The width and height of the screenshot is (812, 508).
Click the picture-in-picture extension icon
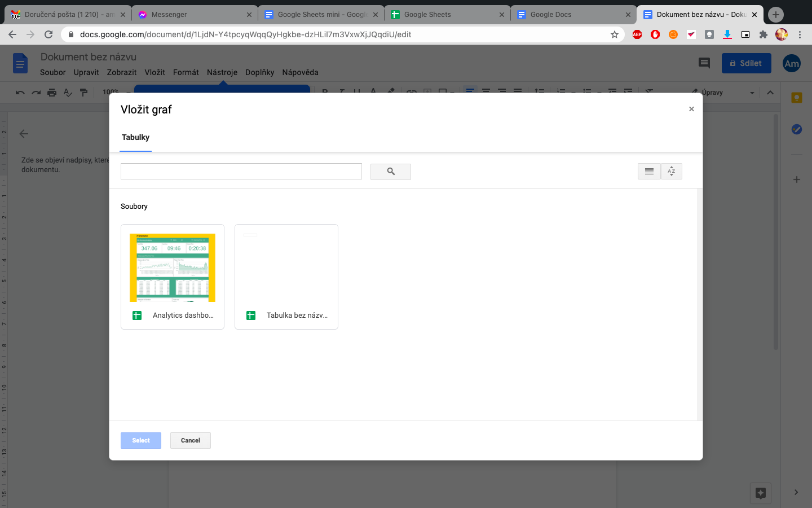tap(745, 34)
